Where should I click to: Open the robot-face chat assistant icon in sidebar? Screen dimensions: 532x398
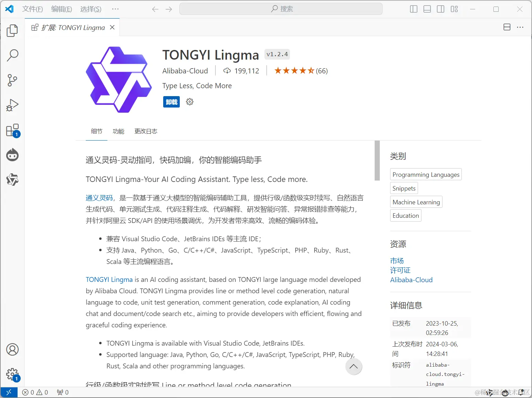tap(12, 155)
